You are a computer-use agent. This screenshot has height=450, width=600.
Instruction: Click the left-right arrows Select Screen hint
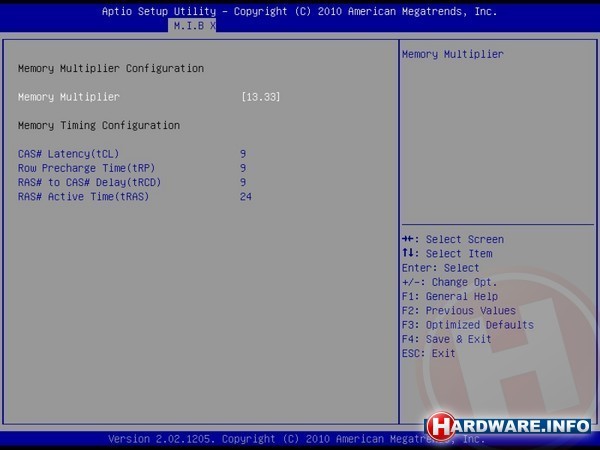coord(452,240)
